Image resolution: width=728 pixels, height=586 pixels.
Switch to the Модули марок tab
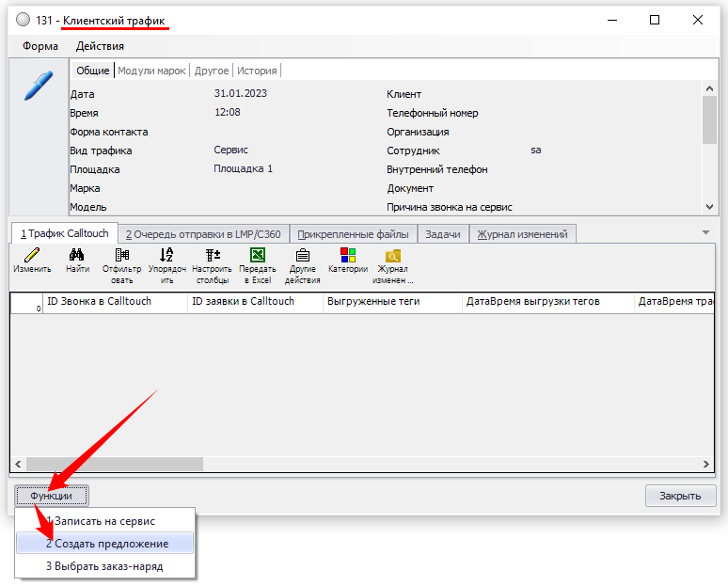[x=151, y=71]
